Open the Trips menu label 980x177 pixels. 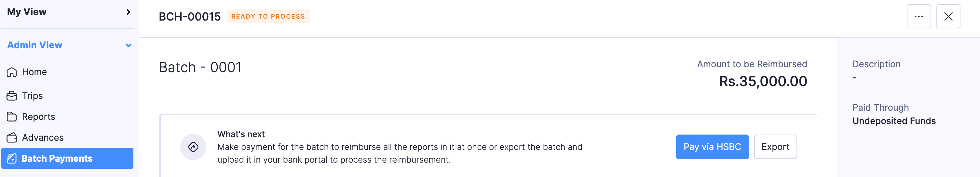click(x=32, y=96)
